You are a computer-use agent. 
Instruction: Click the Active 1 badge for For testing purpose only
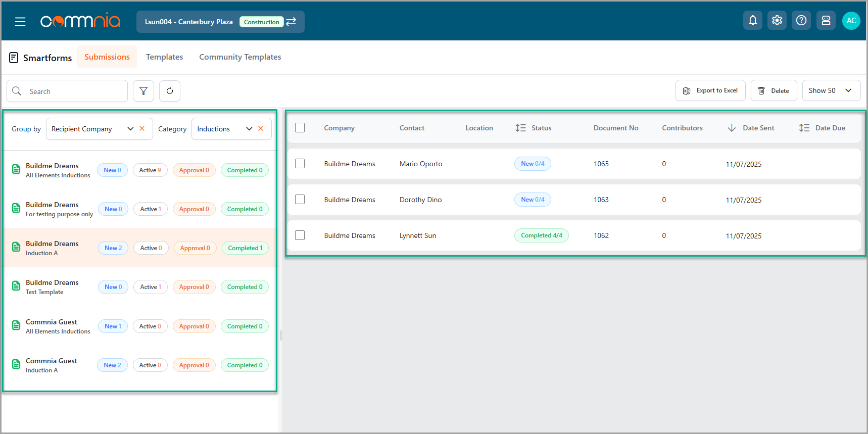click(151, 209)
